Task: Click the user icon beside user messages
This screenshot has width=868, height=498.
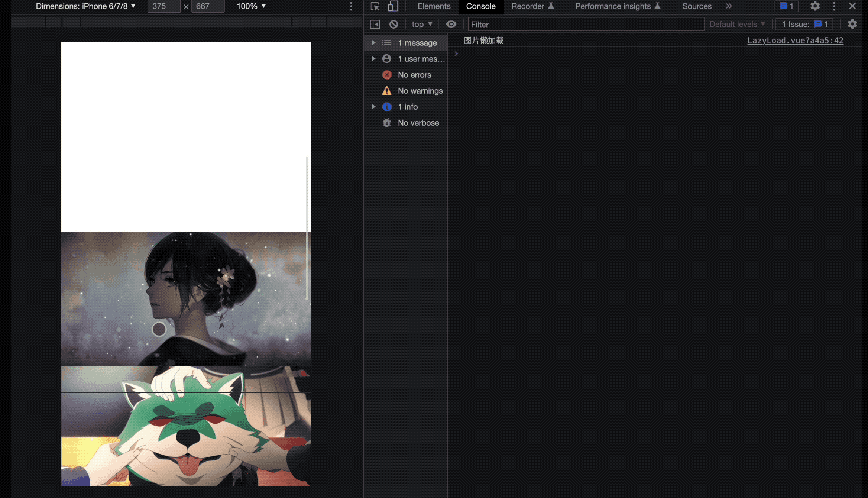Action: 387,59
